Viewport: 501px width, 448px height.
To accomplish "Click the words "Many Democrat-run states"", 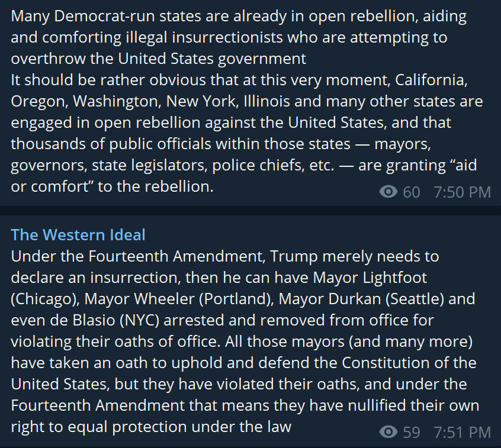I will click(106, 17).
